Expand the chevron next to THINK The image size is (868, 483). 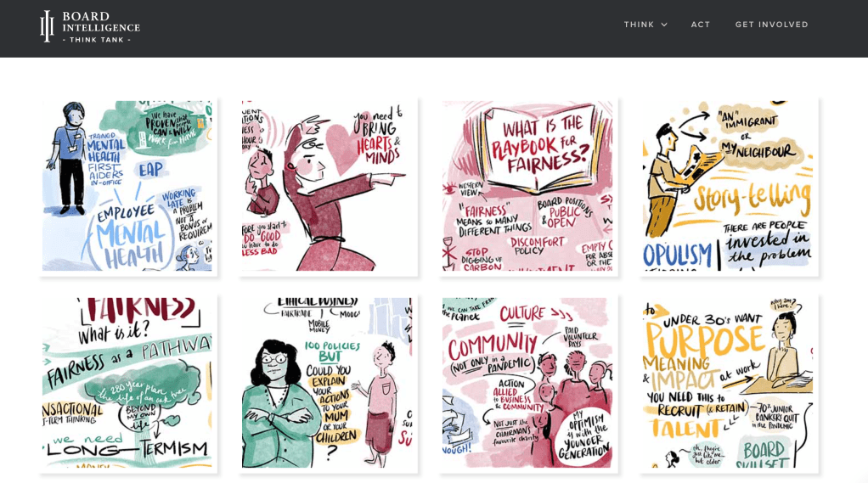[x=664, y=25]
